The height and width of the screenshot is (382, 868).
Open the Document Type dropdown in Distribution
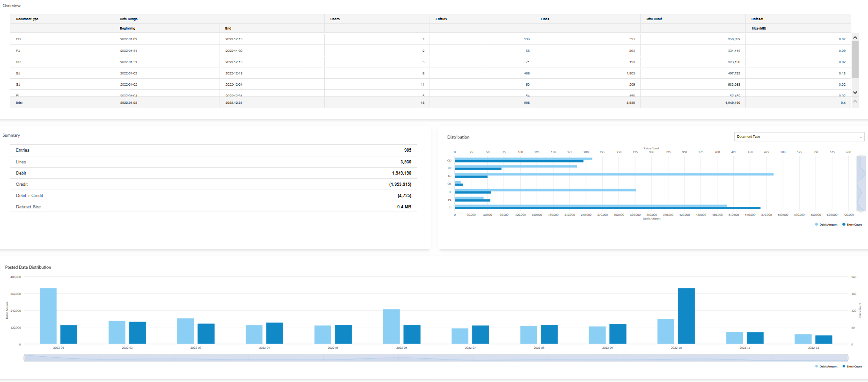click(x=795, y=137)
